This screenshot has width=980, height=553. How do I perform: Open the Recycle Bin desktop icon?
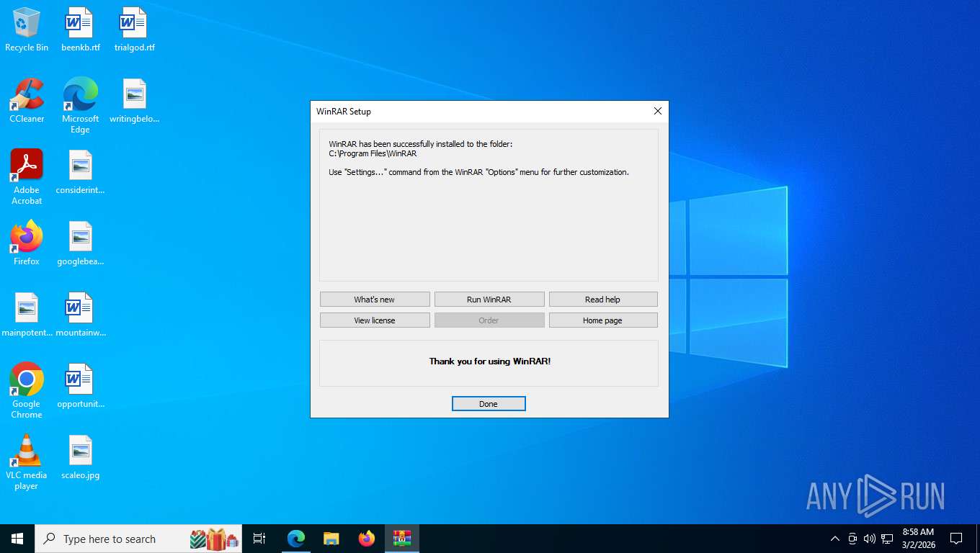tap(27, 30)
